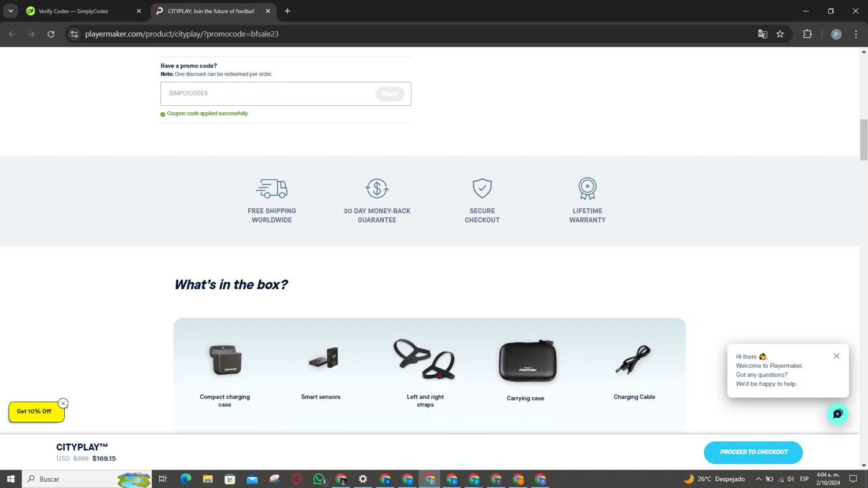Click the page vertical scrollbar thumb
This screenshot has height=488, width=868.
(863, 139)
